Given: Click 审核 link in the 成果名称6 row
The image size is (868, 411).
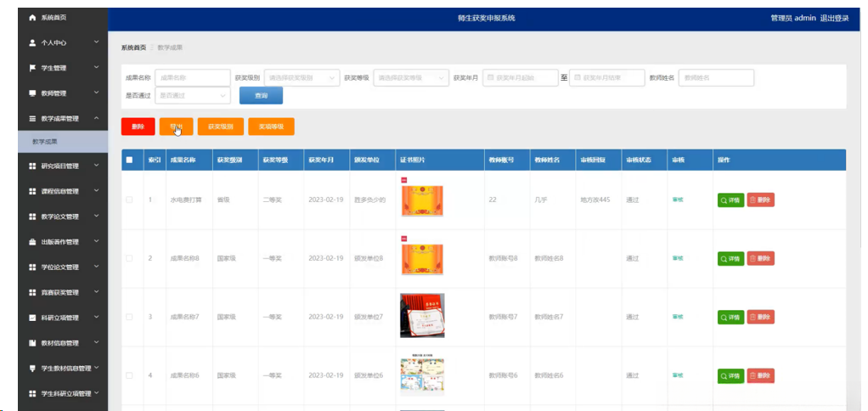Looking at the screenshot, I should tap(678, 375).
